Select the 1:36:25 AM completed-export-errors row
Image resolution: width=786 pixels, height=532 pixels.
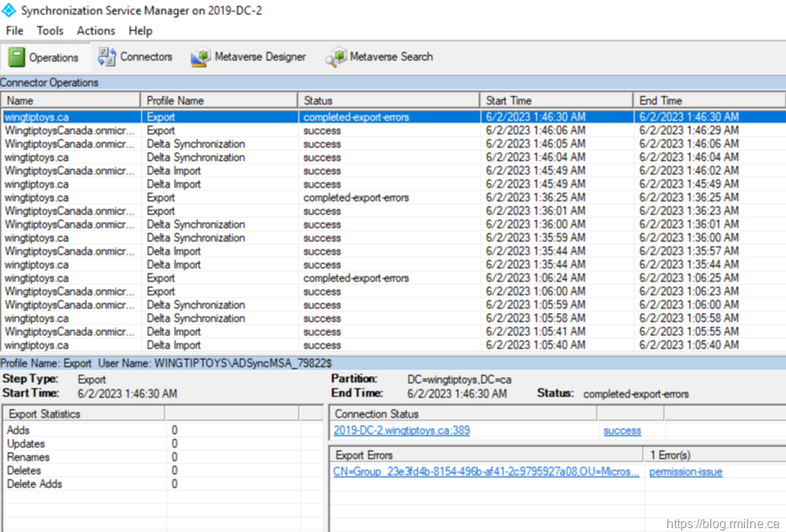(355, 198)
